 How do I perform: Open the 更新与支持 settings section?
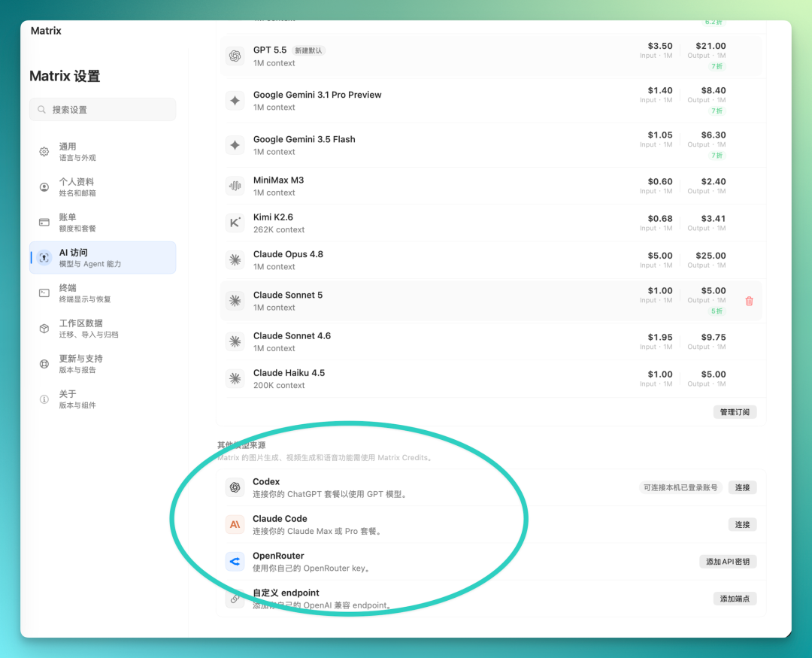[x=102, y=364]
